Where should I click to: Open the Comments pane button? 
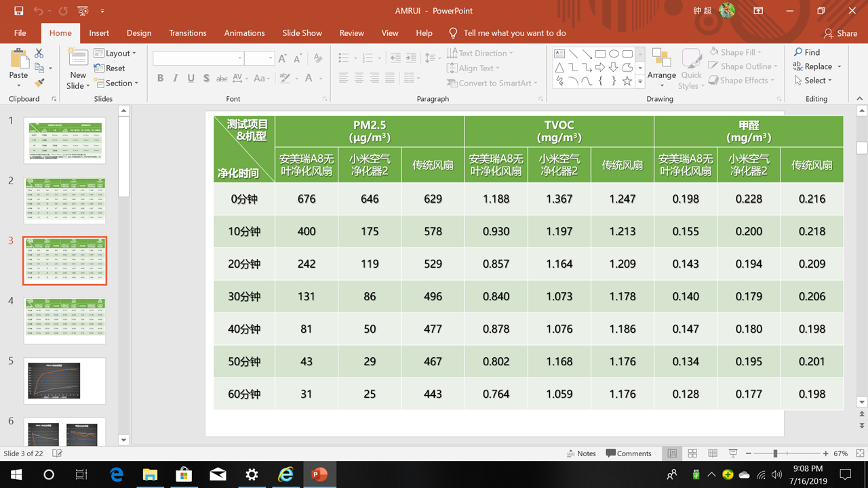629,453
